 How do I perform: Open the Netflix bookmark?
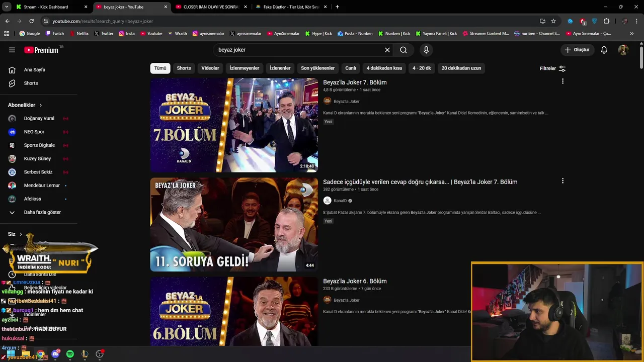click(x=79, y=34)
